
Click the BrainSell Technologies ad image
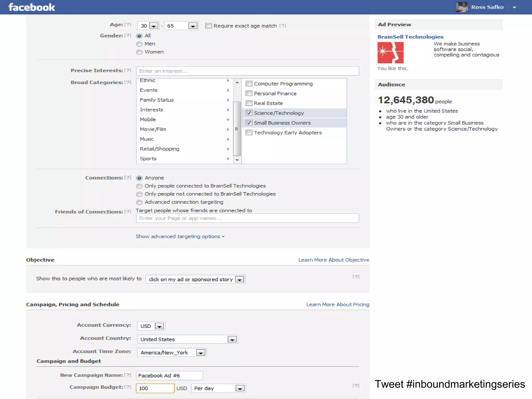(x=390, y=53)
